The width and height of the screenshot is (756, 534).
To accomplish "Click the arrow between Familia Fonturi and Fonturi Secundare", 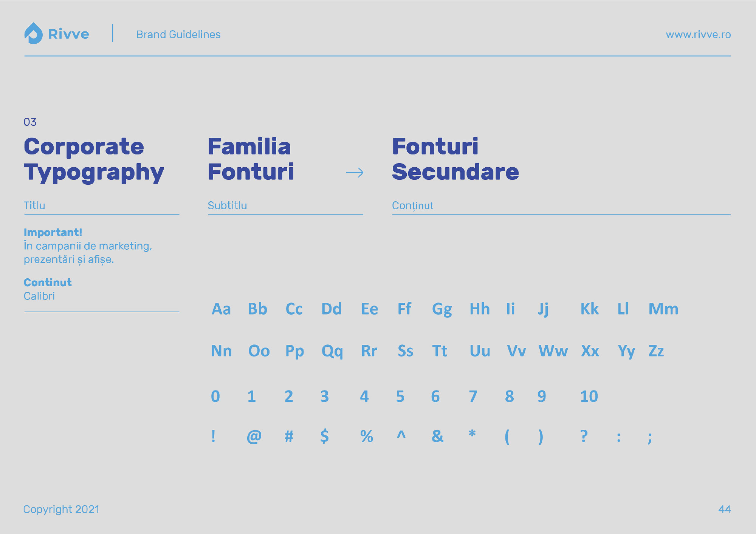I will coord(355,173).
